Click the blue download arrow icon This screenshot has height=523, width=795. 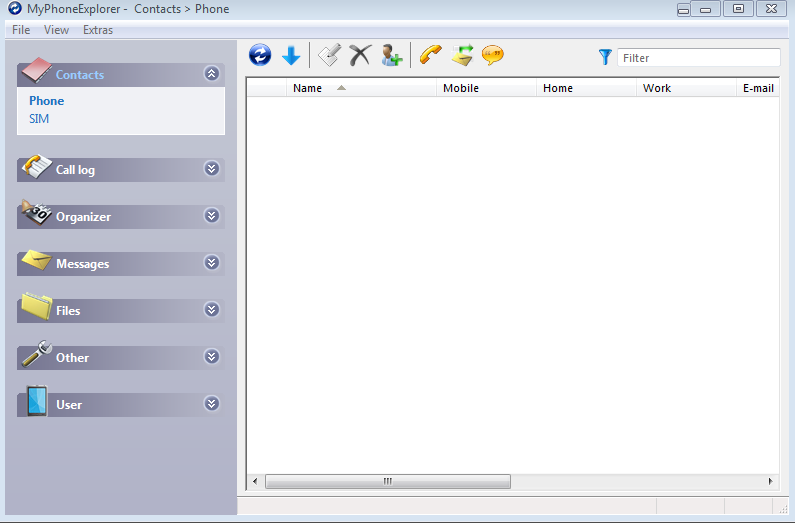click(291, 55)
